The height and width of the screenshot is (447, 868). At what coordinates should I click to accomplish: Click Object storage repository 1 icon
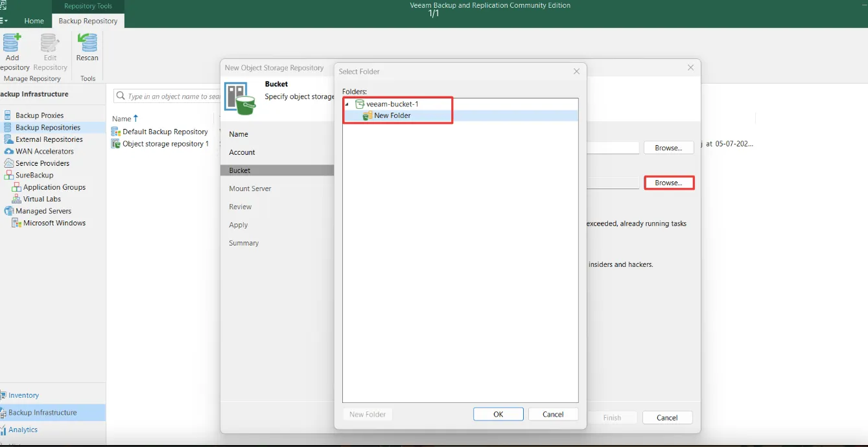click(116, 144)
